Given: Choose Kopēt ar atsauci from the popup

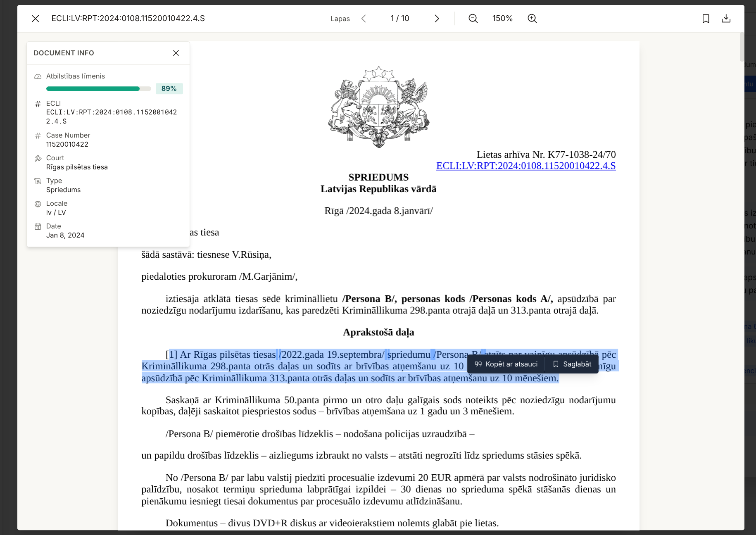Looking at the screenshot, I should pyautogui.click(x=507, y=364).
